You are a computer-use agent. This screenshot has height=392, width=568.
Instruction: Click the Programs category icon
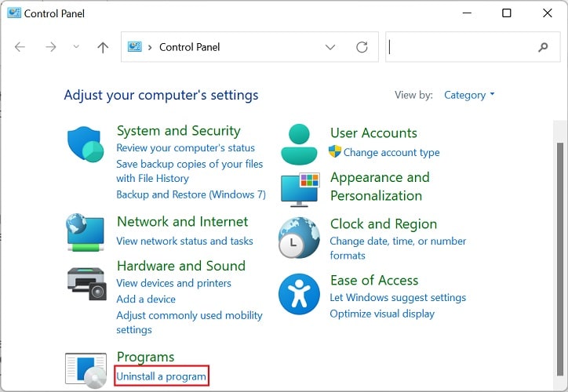coord(86,370)
